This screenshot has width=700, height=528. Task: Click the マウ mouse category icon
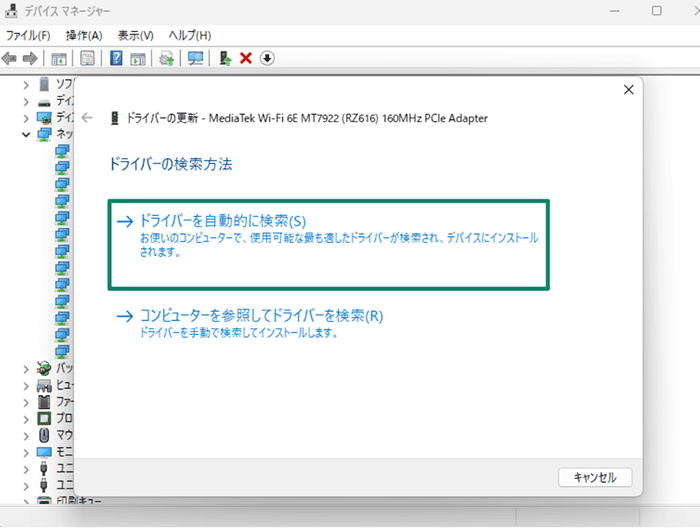[x=44, y=435]
